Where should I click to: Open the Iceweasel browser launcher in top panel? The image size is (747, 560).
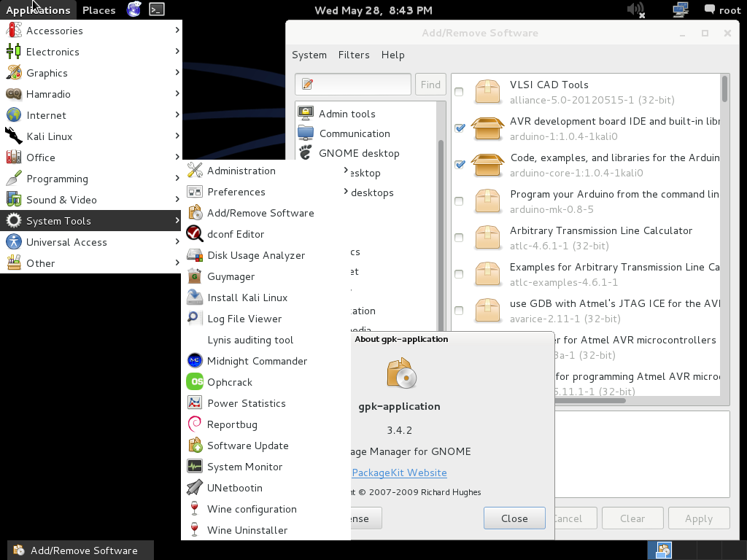[x=134, y=9]
